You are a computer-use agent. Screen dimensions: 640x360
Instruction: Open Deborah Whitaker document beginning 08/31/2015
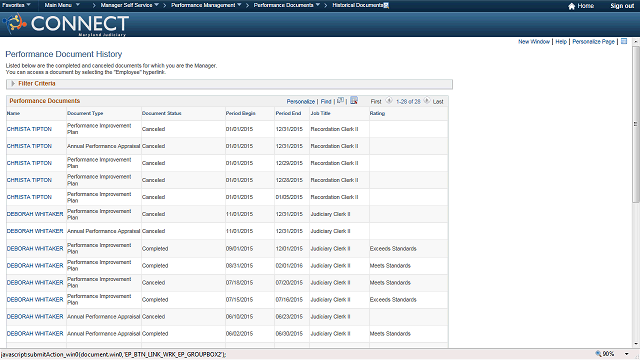click(35, 266)
